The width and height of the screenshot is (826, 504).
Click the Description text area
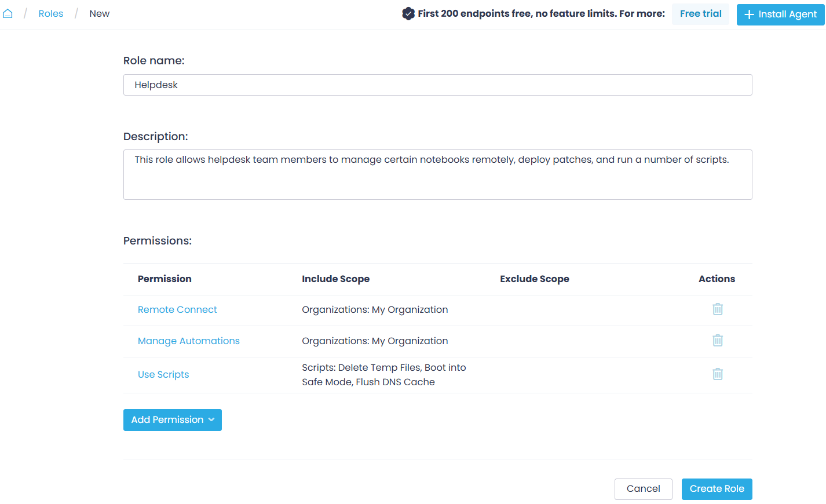tap(437, 174)
